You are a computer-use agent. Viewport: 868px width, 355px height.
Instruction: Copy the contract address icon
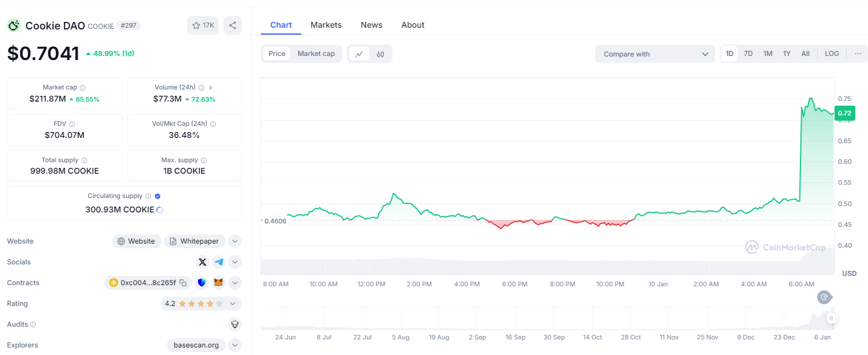point(183,283)
